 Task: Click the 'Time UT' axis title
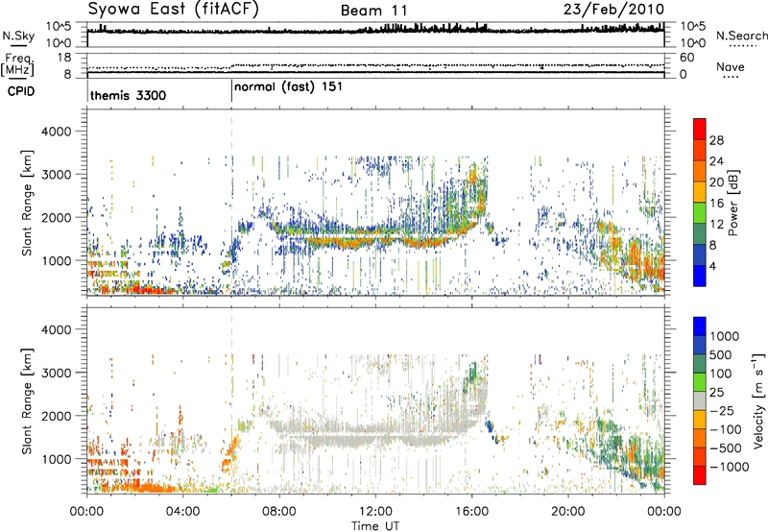click(375, 526)
